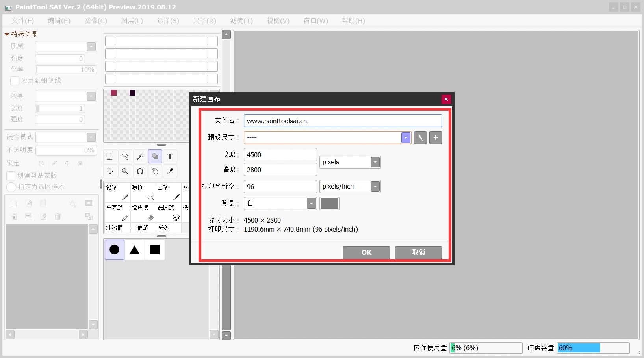Select the move tool
The height and width of the screenshot is (358, 644).
pos(110,171)
